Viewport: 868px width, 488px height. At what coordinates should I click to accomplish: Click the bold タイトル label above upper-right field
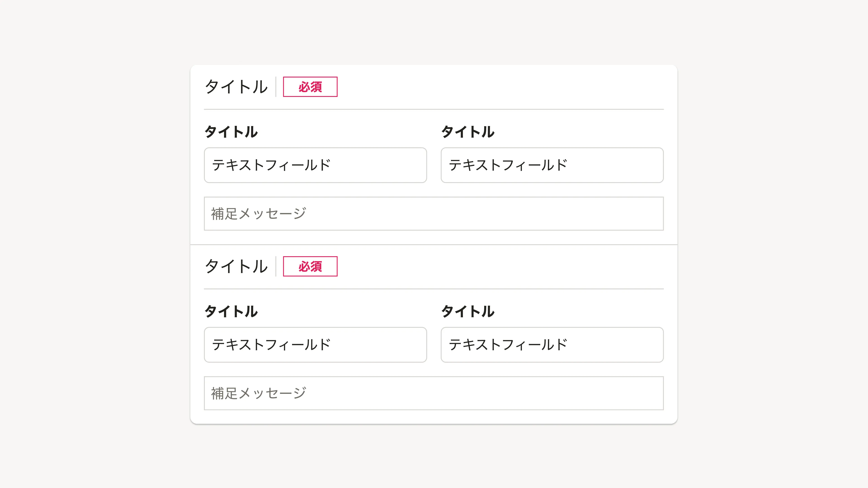468,132
